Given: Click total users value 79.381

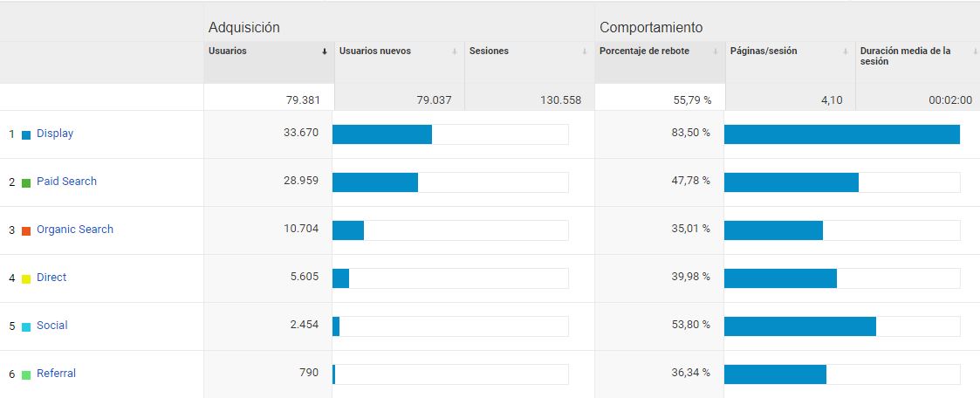Looking at the screenshot, I should tap(303, 100).
